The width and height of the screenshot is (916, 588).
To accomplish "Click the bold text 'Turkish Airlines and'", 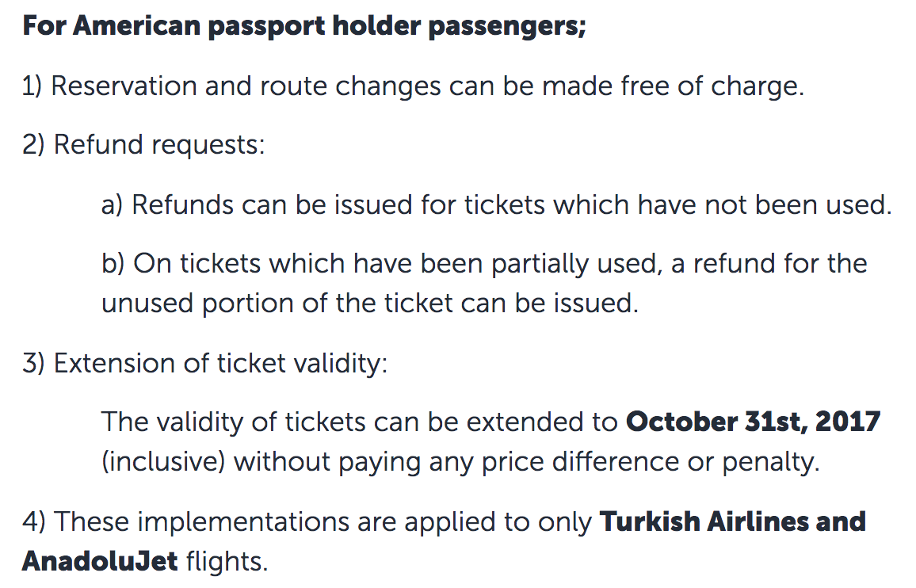I will click(x=733, y=521).
